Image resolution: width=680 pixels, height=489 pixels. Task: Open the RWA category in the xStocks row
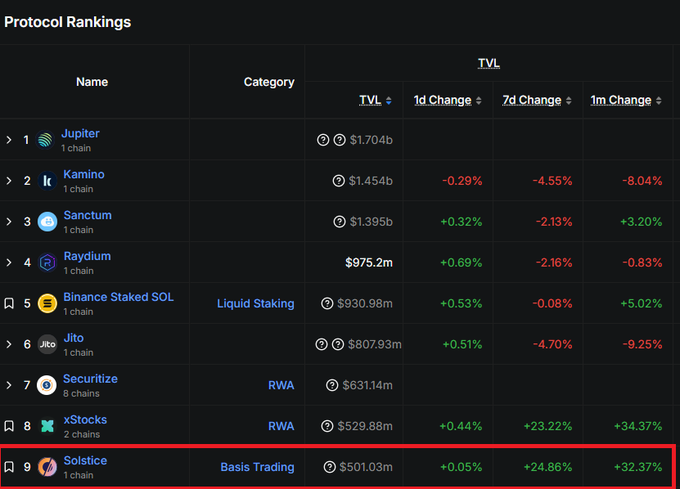pos(281,426)
